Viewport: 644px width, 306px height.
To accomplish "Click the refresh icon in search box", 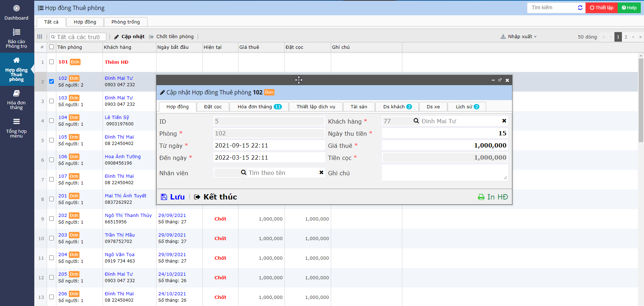I will click(x=580, y=8).
